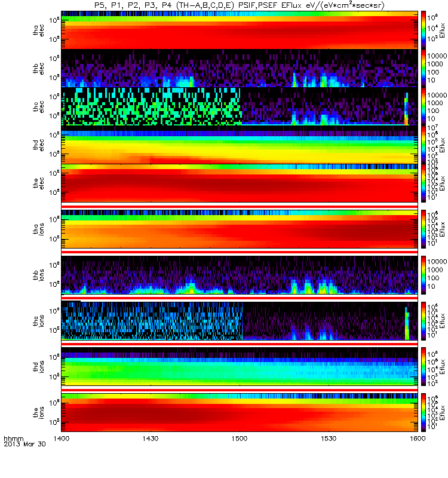Click the 1500 time axis label
448x478 pixels.
240,439
